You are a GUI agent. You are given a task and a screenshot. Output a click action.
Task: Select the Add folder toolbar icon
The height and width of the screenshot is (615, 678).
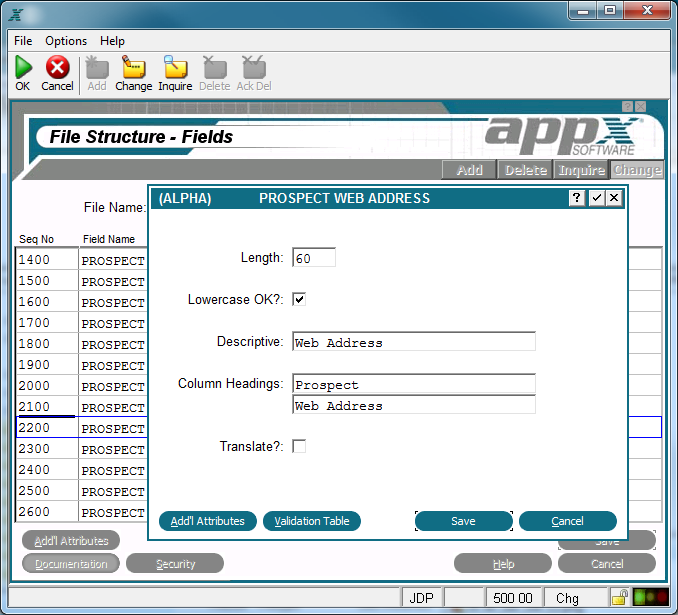tap(97, 67)
